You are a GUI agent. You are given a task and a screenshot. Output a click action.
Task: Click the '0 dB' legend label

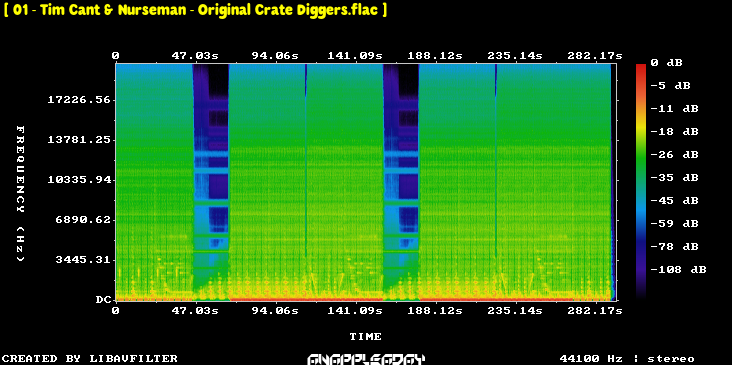666,63
